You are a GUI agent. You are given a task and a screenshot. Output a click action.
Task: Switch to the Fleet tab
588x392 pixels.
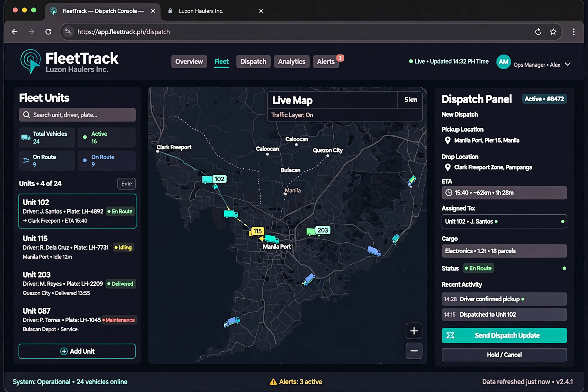click(x=221, y=62)
